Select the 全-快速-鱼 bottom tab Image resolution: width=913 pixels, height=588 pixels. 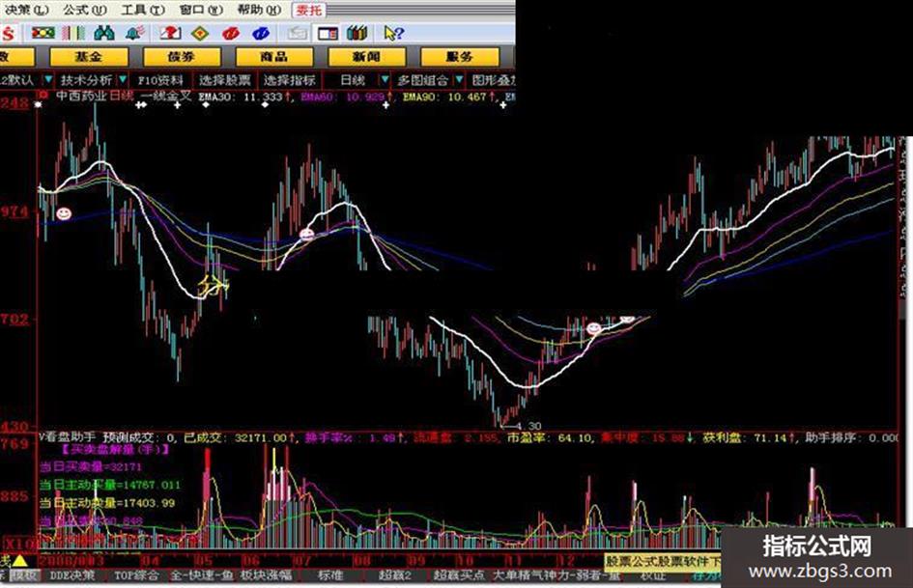point(202,575)
